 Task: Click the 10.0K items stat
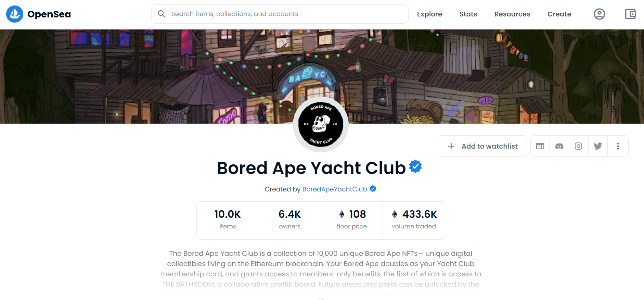click(228, 220)
